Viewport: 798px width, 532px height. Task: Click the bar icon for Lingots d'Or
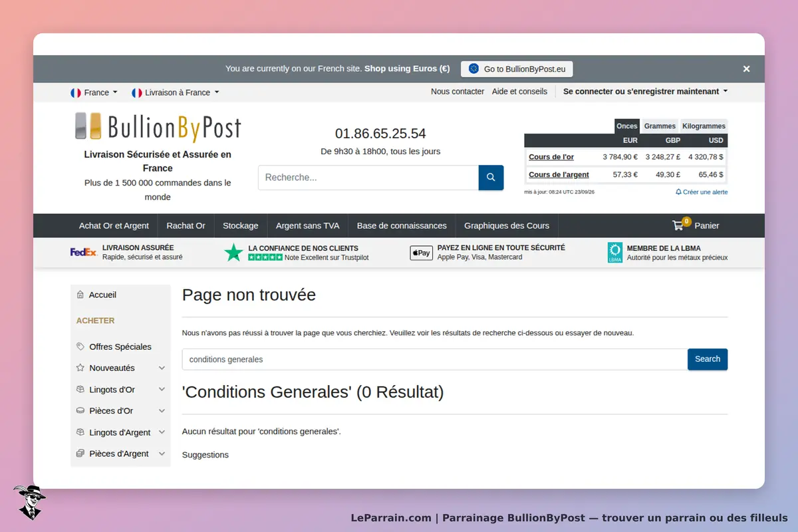click(x=80, y=389)
